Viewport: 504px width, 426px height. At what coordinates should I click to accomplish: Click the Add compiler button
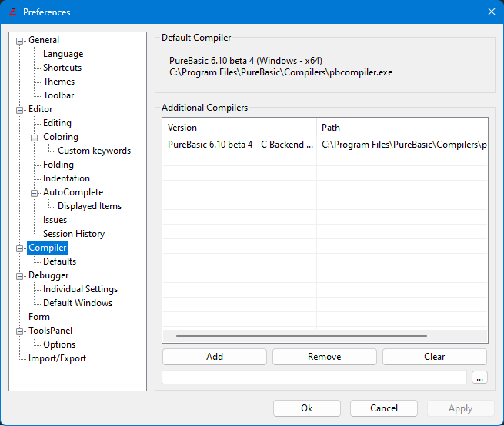[215, 357]
